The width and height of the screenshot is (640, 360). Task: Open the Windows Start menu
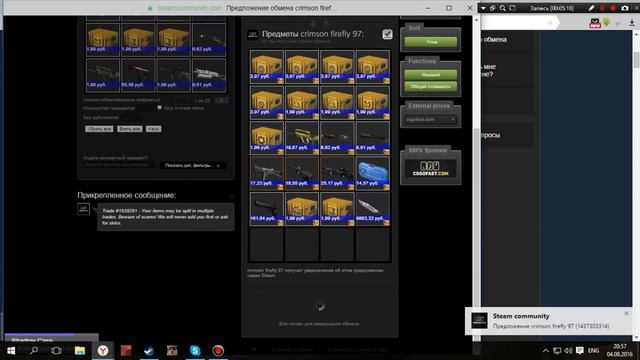(x=11, y=351)
